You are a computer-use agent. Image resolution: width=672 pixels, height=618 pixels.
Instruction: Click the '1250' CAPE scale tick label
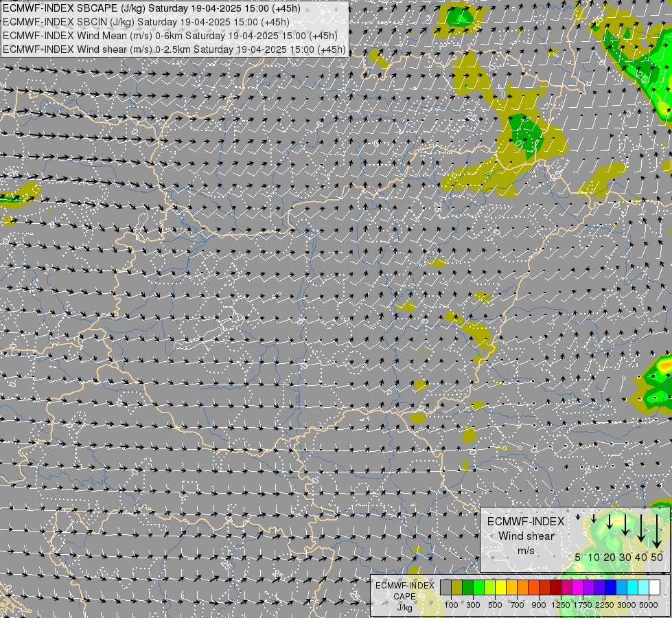561,605
